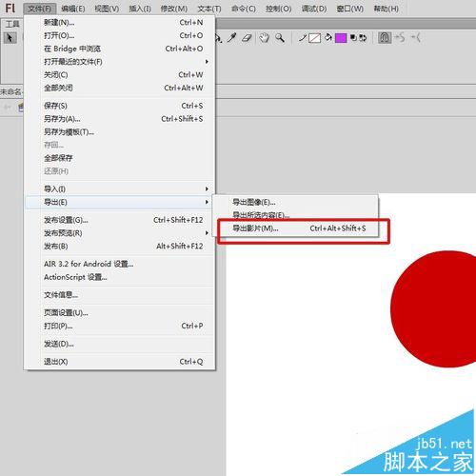476x476 pixels.
Task: Select the red circle on the stage
Action: [x=433, y=309]
